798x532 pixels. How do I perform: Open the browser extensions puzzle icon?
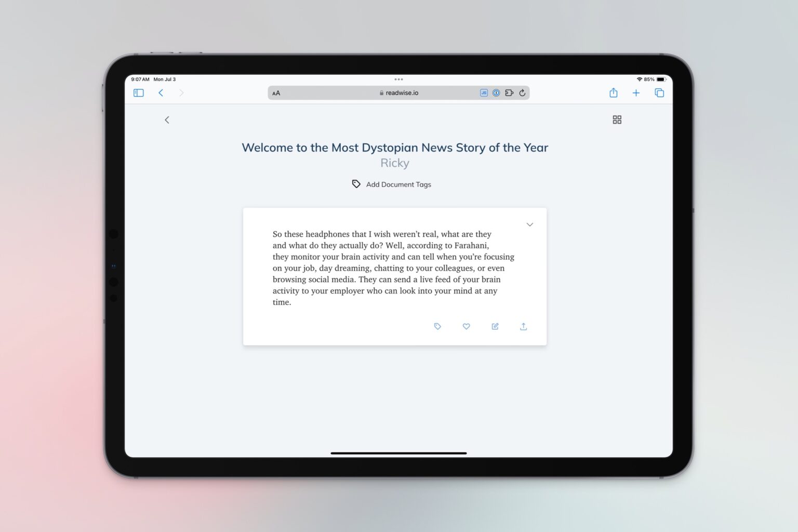[x=510, y=92]
